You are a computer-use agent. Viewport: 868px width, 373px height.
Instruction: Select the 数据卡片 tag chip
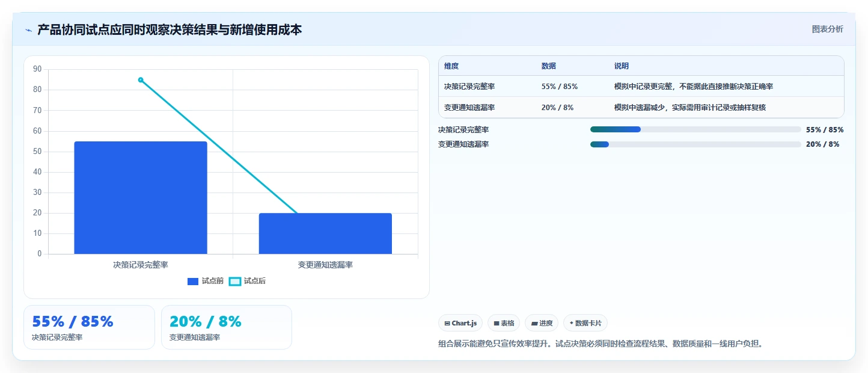point(585,323)
